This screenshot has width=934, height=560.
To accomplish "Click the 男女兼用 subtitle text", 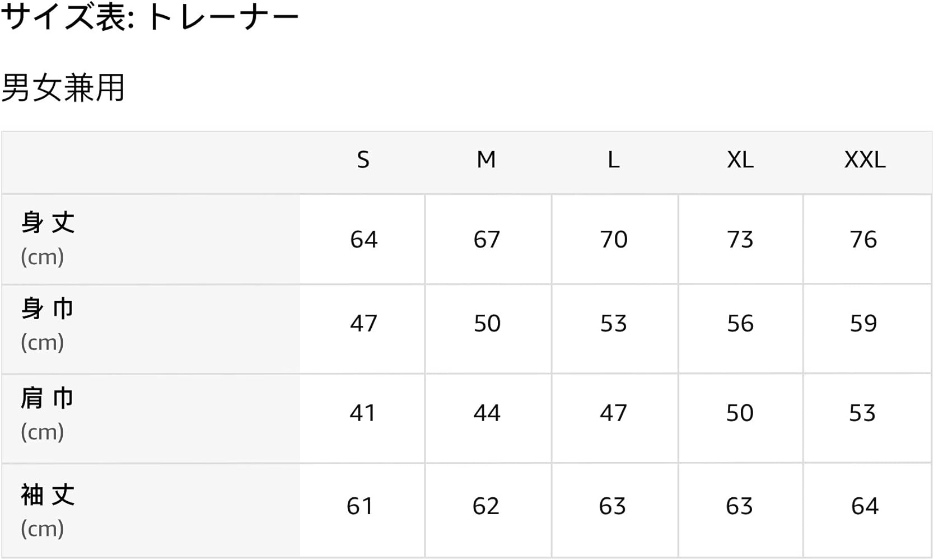I will pyautogui.click(x=63, y=88).
